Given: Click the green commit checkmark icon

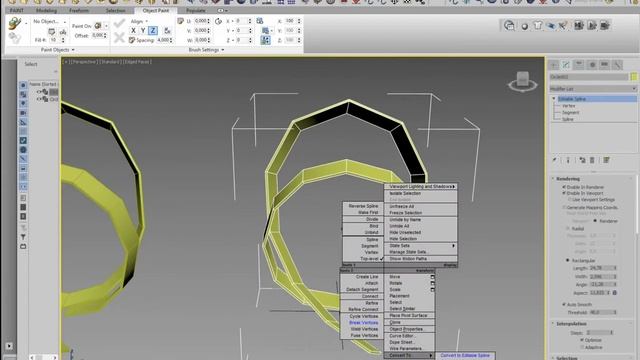Looking at the screenshot, I should pos(119,23).
